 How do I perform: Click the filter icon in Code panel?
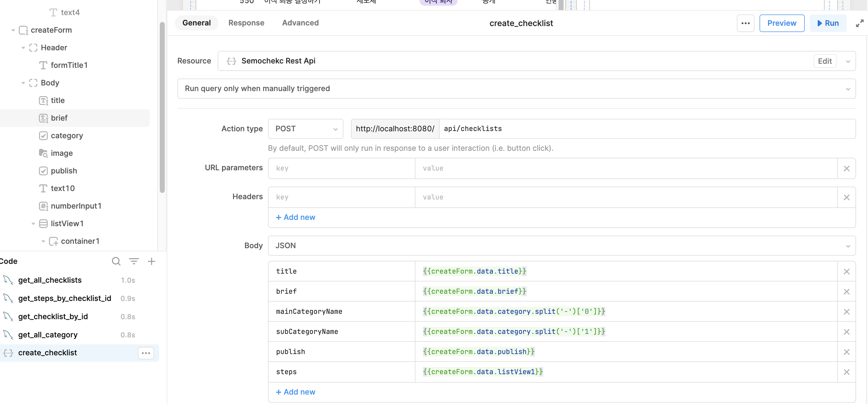[x=134, y=261]
